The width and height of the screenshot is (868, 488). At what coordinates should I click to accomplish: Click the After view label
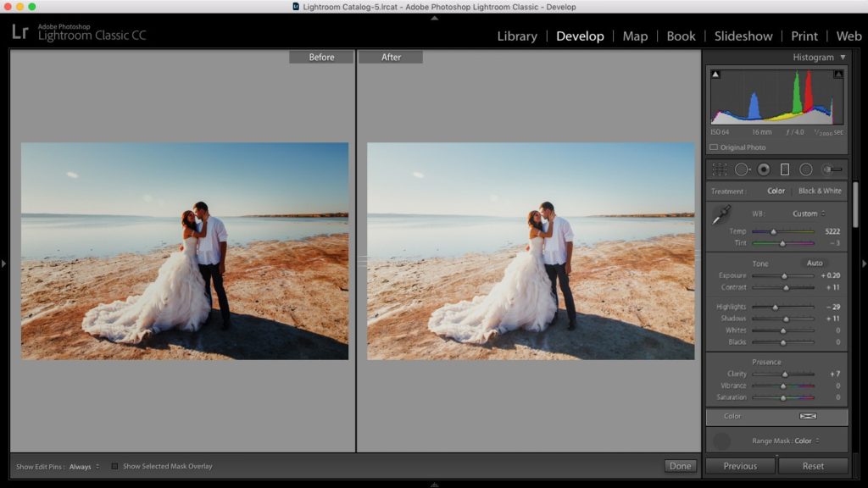tap(391, 57)
